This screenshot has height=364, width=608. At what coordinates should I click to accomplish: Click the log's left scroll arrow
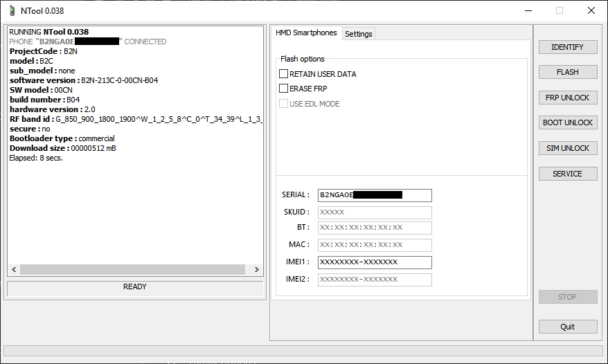(14, 269)
